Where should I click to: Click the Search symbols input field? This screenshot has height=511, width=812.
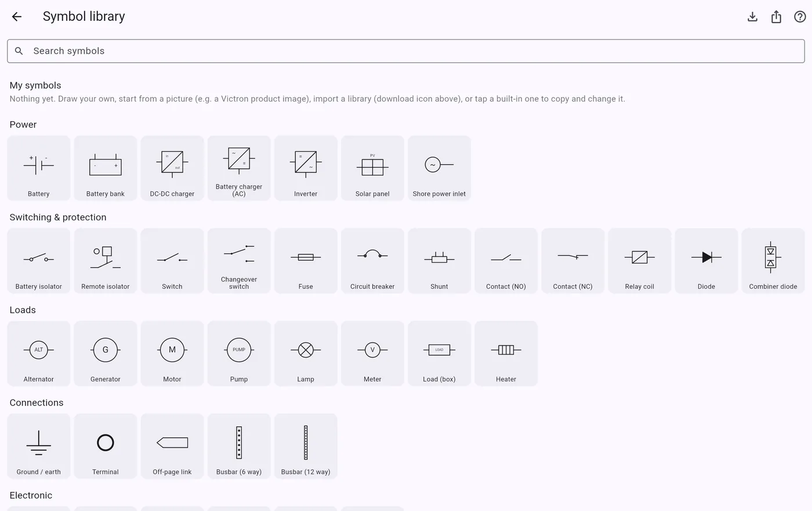[x=406, y=51]
